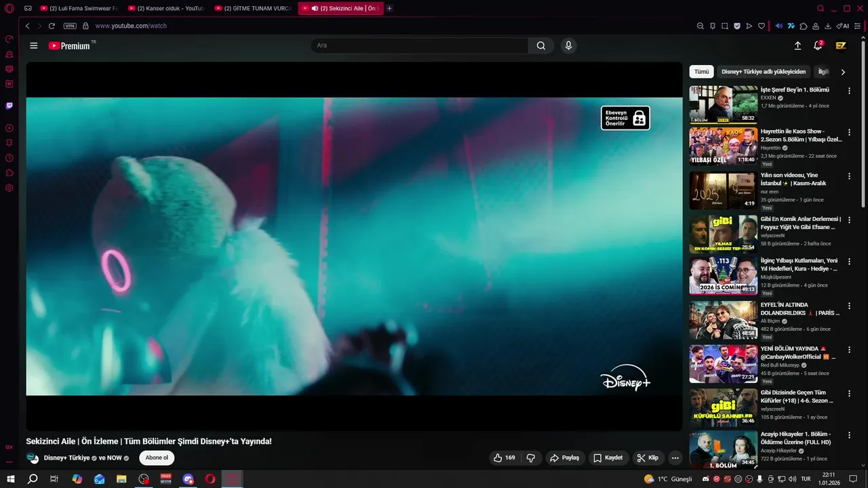Viewport: 868px width, 488px height.
Task: Open Hayrettin Yılbaşı Özel thumbnail
Action: click(724, 146)
